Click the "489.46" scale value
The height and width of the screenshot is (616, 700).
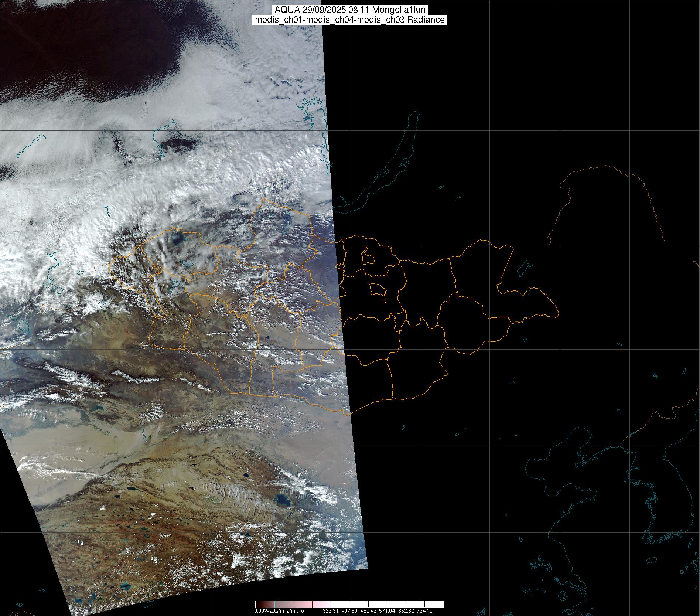[x=368, y=611]
